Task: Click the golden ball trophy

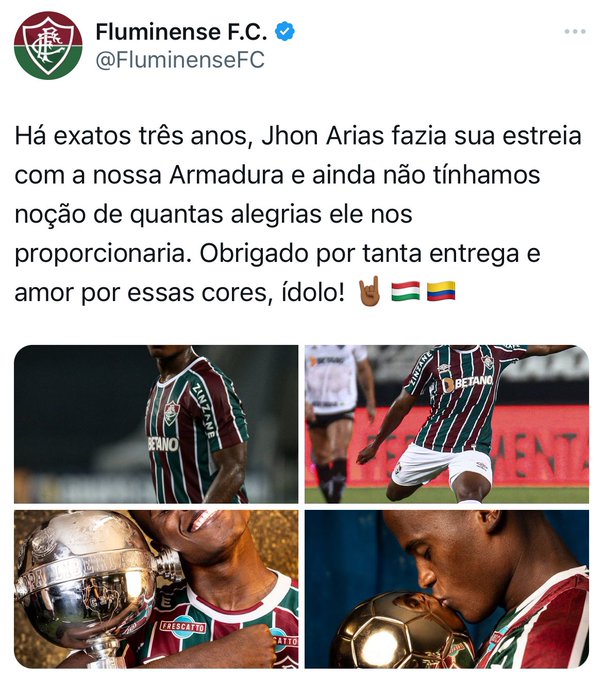Action: click(x=401, y=631)
